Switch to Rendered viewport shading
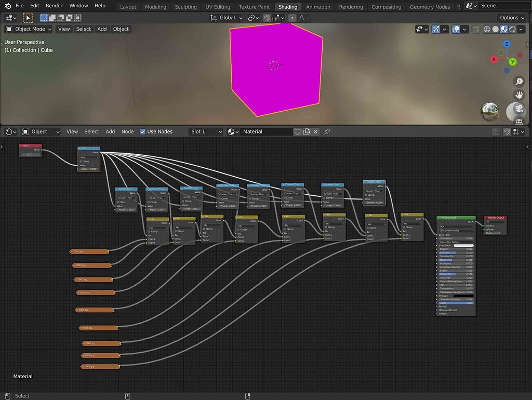Screen dimensions: 532x400 512,30
